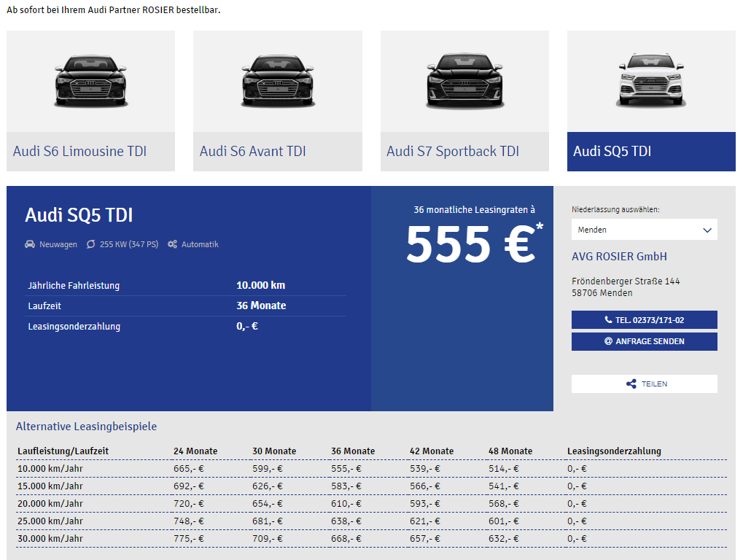The height and width of the screenshot is (560, 743).
Task: Click the 709,- € table cell
Action: [x=268, y=539]
